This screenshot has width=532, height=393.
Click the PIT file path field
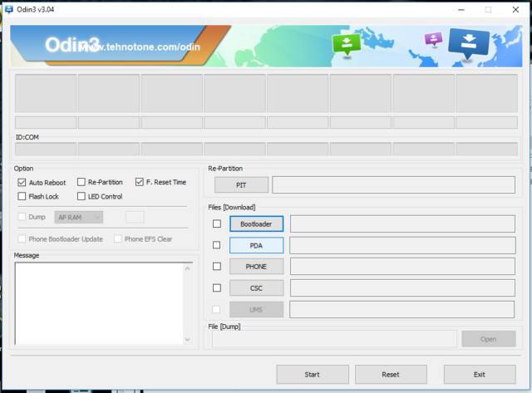click(x=393, y=184)
